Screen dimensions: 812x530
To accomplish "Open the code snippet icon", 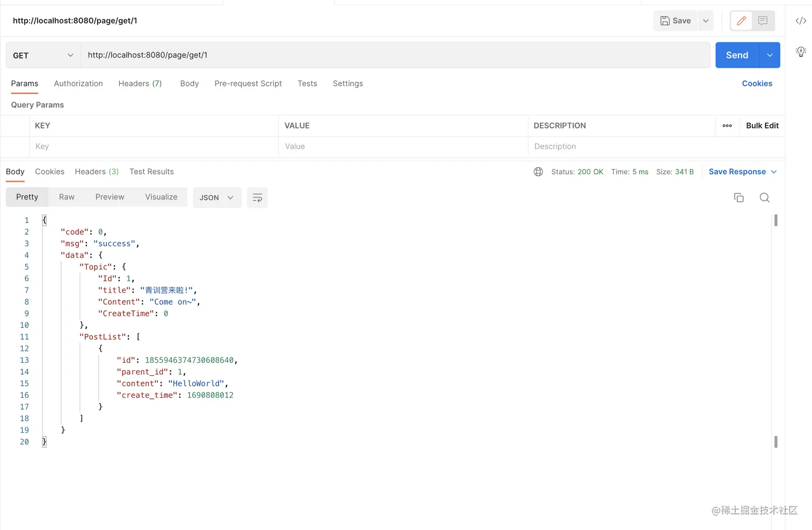I will [x=801, y=21].
